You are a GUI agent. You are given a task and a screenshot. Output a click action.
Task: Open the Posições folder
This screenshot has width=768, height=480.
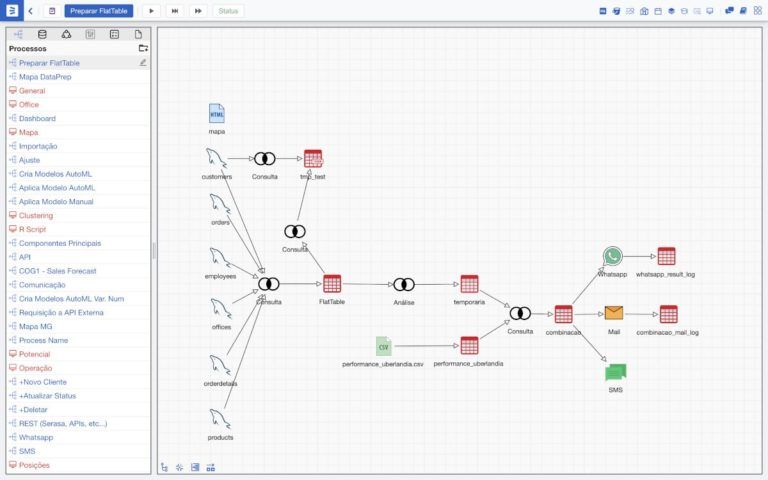coord(34,465)
